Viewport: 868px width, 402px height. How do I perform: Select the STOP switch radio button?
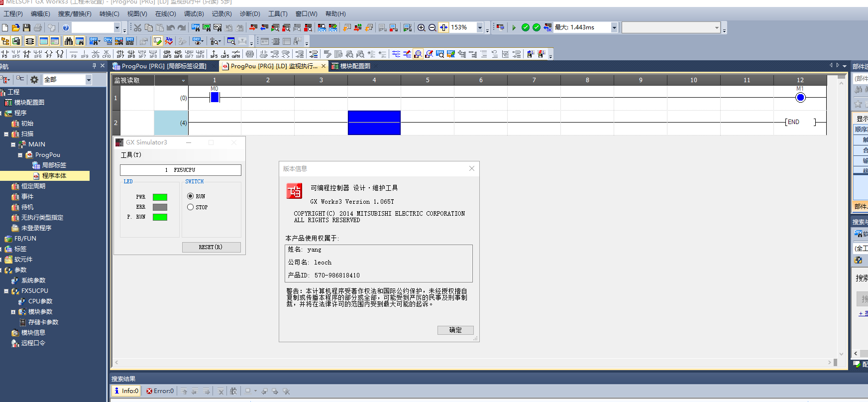(190, 207)
